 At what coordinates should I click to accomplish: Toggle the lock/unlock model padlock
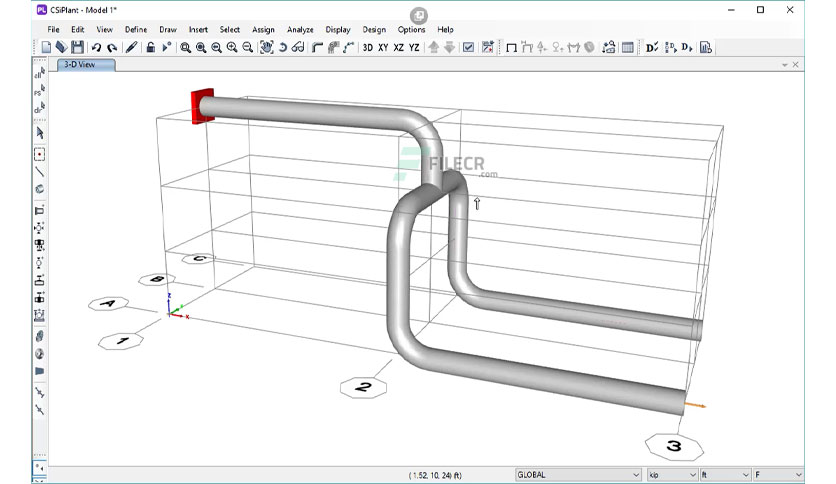pyautogui.click(x=150, y=47)
